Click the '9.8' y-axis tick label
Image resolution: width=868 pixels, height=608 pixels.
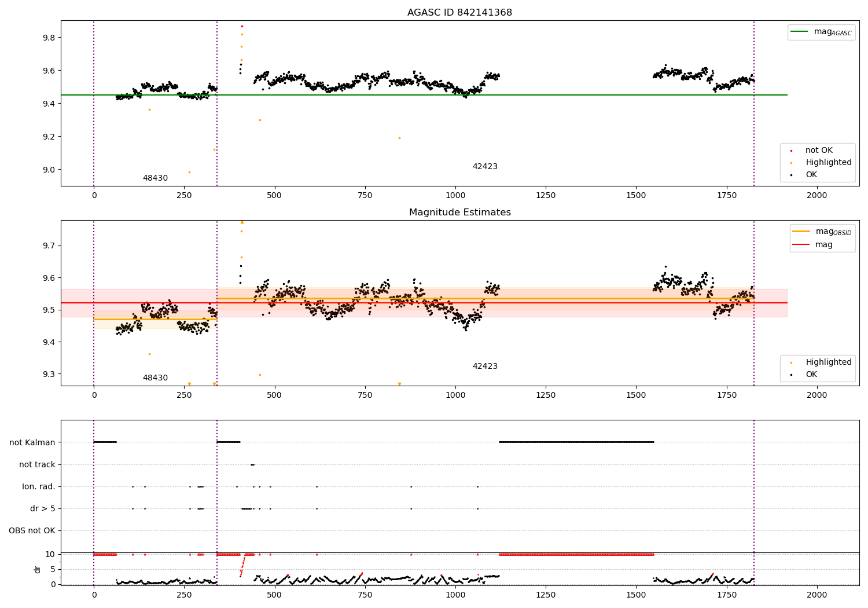(48, 38)
